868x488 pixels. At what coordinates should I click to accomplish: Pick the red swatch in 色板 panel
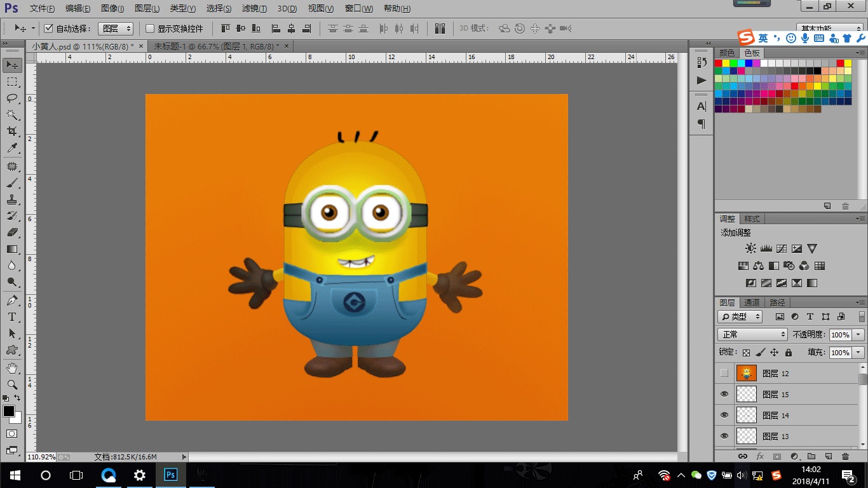[x=719, y=64]
